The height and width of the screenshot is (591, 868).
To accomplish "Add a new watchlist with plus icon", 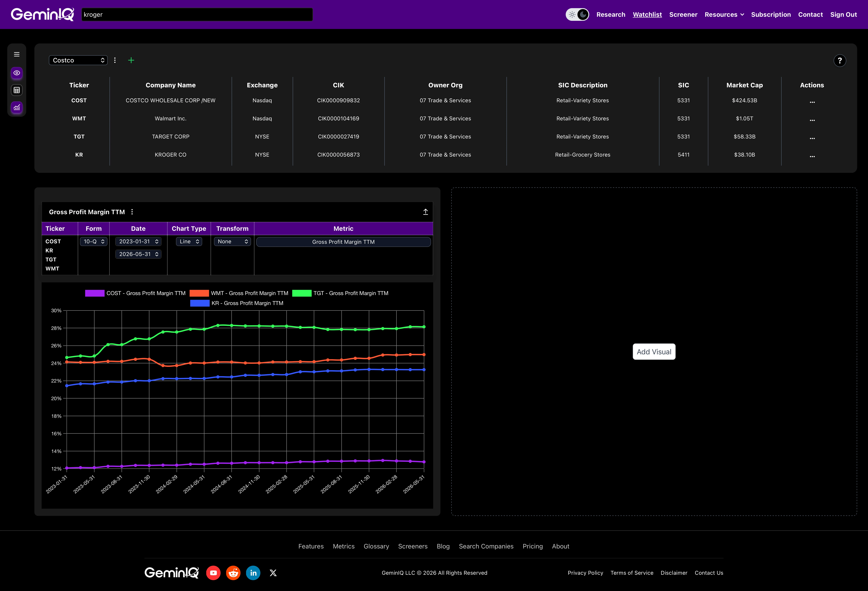I will [131, 60].
